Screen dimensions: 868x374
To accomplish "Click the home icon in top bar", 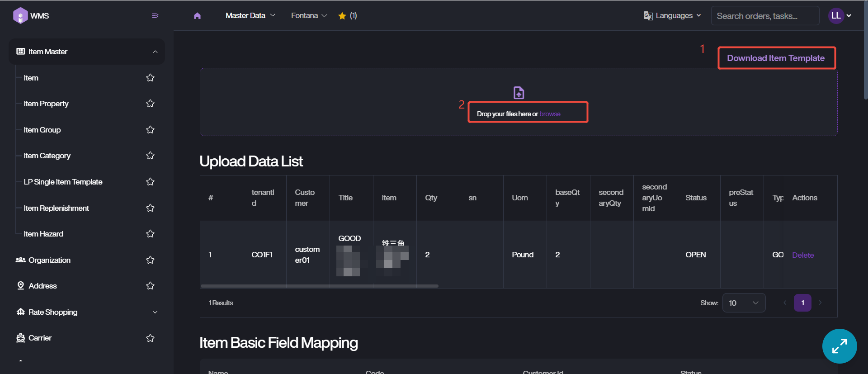I will [x=197, y=16].
